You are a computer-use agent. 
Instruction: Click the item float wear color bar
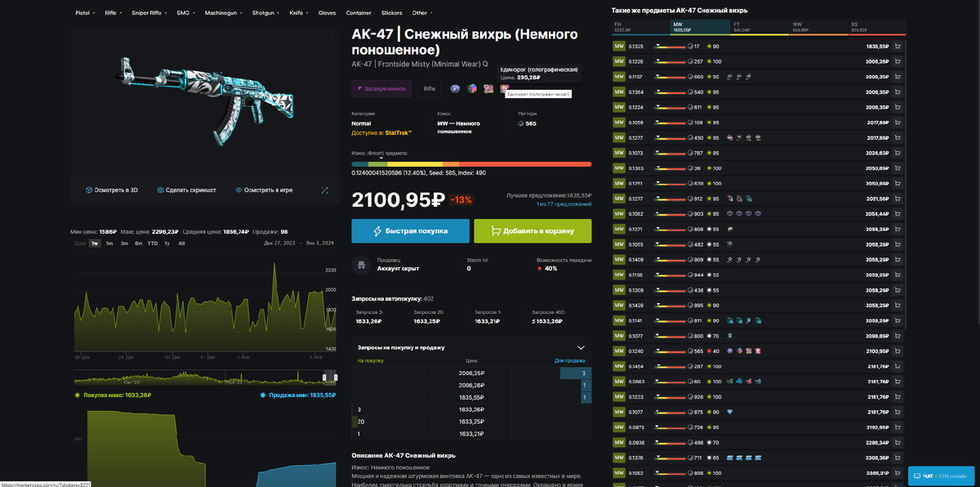[471, 164]
